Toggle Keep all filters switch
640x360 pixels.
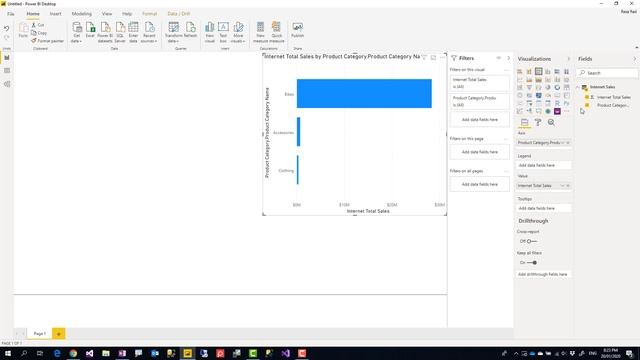coord(532,262)
